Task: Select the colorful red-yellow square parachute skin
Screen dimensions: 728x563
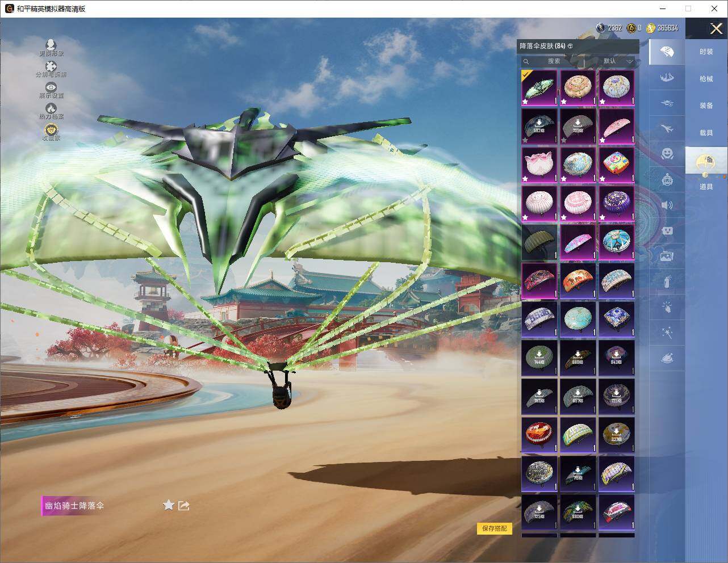Action: coord(617,165)
